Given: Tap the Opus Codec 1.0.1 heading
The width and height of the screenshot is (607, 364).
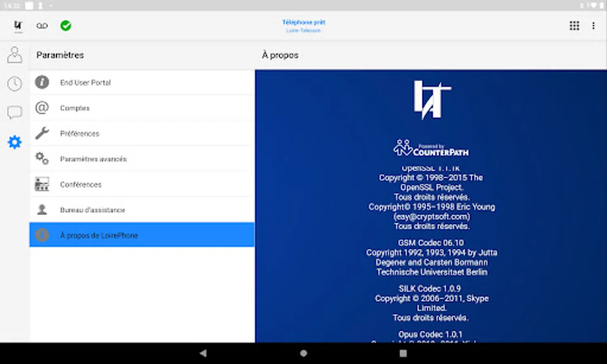Looking at the screenshot, I should pos(430,334).
